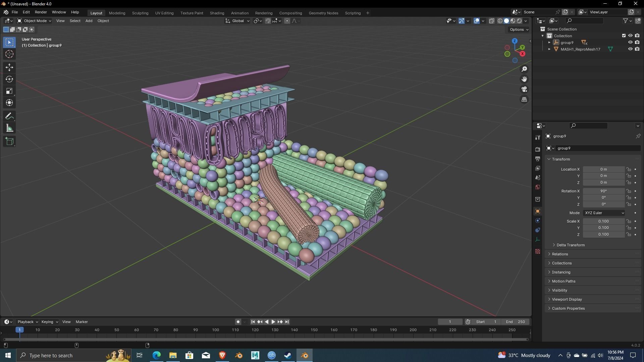The width and height of the screenshot is (644, 362).
Task: Pick the Measure tool
Action: coord(9,128)
